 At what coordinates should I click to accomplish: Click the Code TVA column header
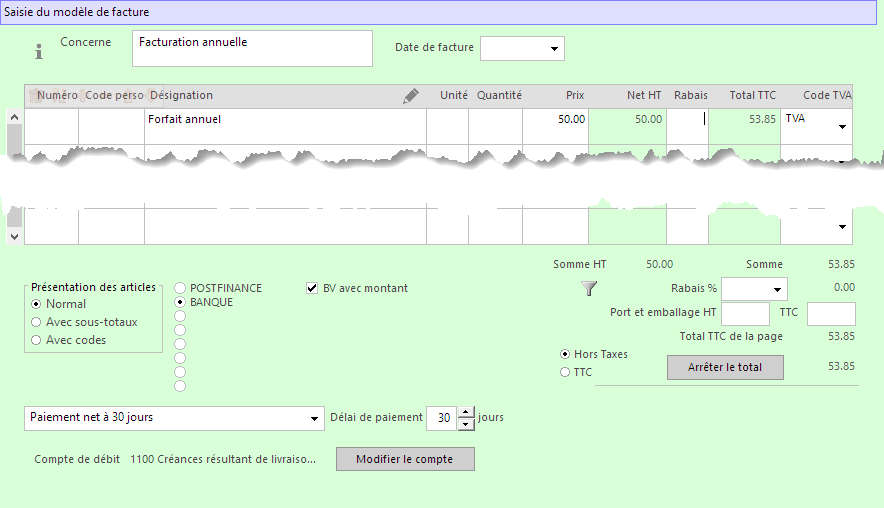[x=827, y=95]
